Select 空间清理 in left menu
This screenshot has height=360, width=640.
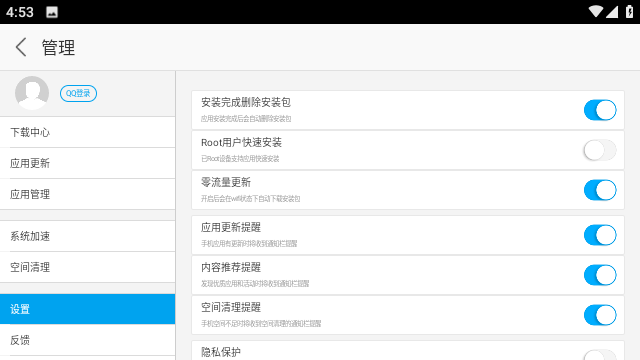[x=87, y=267]
